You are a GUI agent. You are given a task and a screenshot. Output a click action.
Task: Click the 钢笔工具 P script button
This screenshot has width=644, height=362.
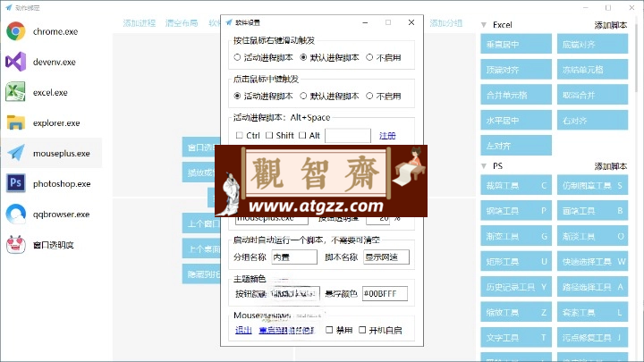[x=516, y=211]
